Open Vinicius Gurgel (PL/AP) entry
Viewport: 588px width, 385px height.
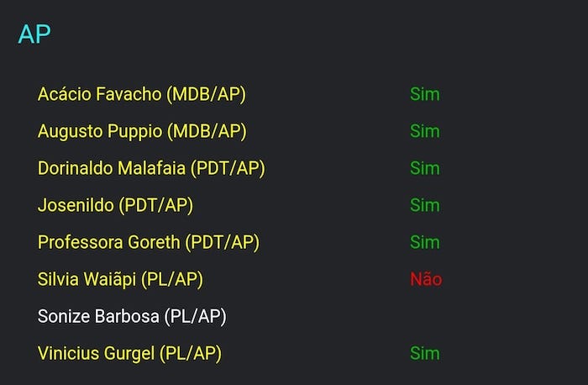point(129,354)
